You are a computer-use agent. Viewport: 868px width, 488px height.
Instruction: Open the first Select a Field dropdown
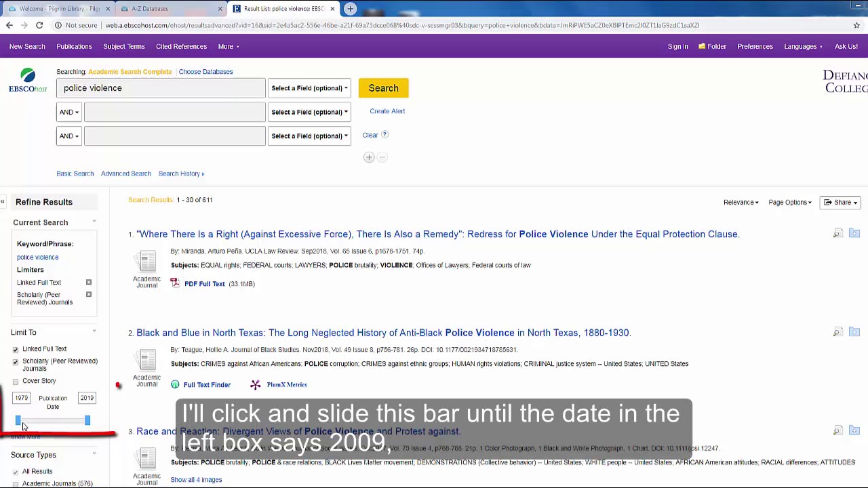(x=309, y=88)
